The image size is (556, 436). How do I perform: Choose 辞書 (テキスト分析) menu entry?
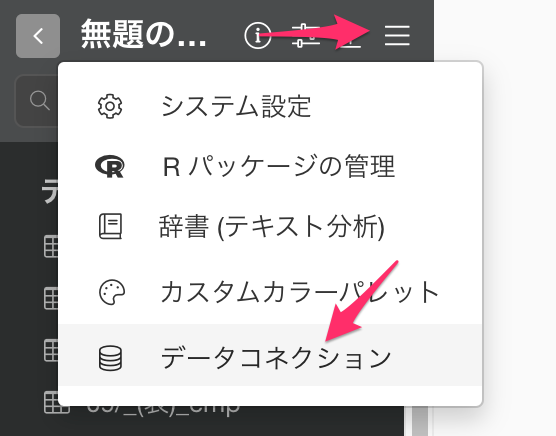point(270,227)
